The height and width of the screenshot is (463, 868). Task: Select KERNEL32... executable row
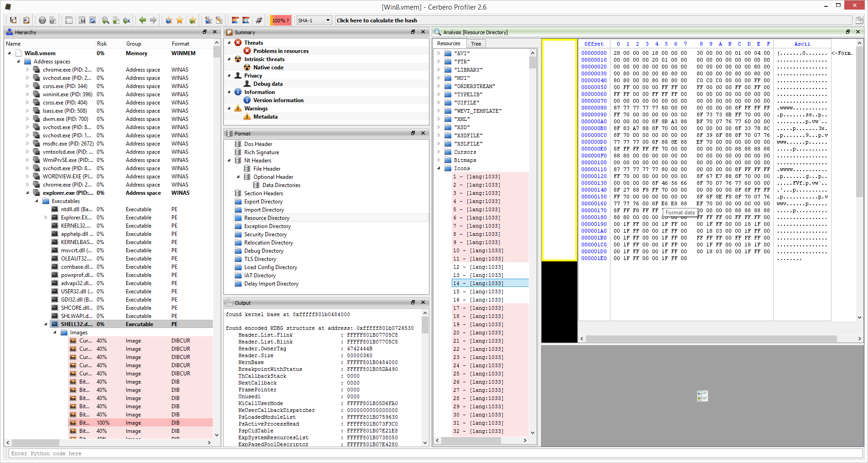[109, 225]
